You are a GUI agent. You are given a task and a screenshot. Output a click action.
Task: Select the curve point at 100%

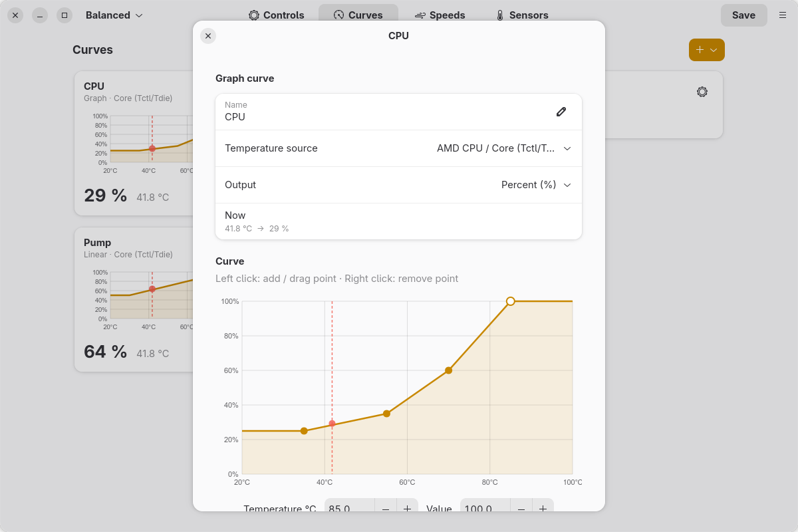(511, 301)
